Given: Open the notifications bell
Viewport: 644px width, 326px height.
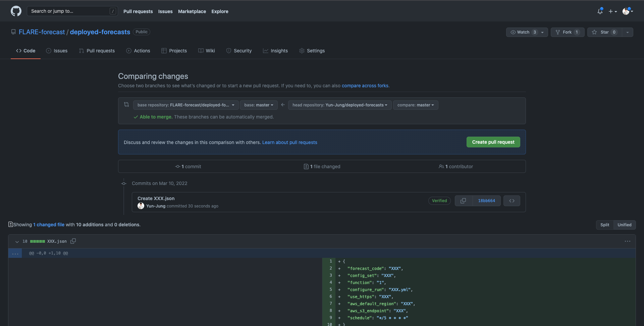Looking at the screenshot, I should [x=600, y=11].
